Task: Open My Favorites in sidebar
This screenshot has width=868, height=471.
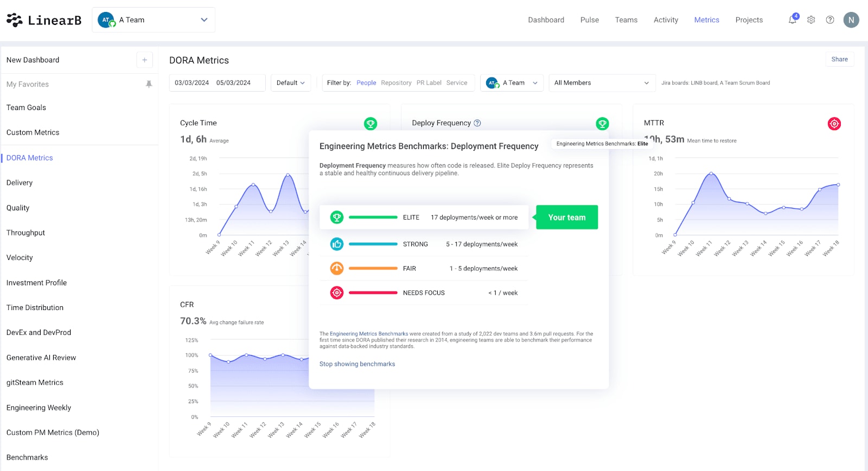Action: pos(28,84)
